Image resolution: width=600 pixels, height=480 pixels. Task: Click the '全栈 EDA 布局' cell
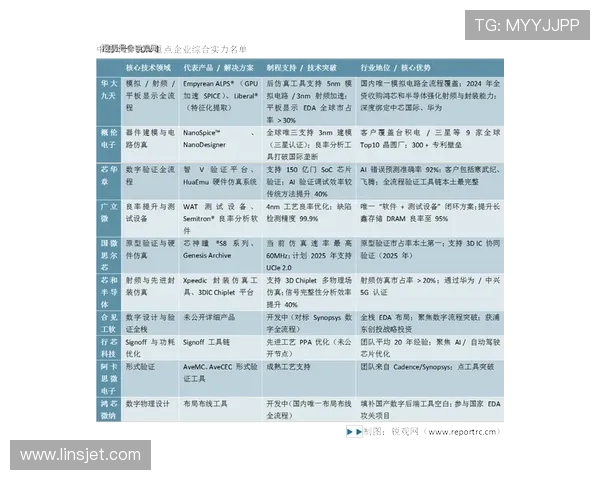[x=430, y=323]
